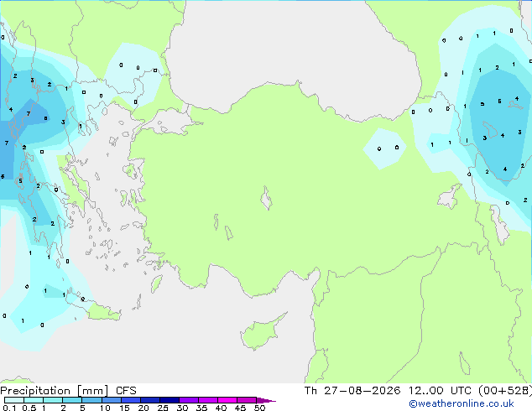This screenshot has width=532, height=411.
Task: Click the '50' legend scale label
Action: [x=259, y=408]
